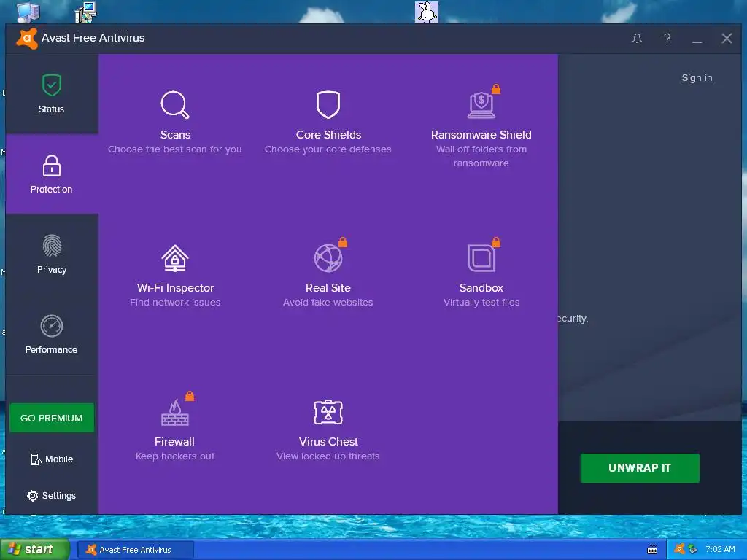747x560 pixels.
Task: Open the Virus Chest icon
Action: (328, 412)
